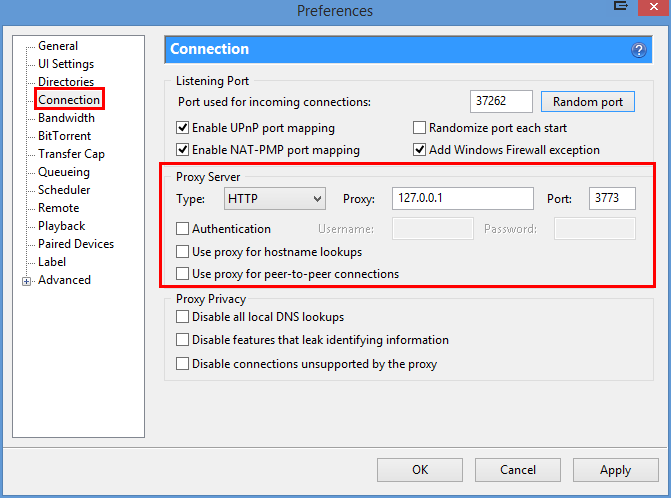Open Bandwidth settings
The image size is (671, 498).
(66, 118)
